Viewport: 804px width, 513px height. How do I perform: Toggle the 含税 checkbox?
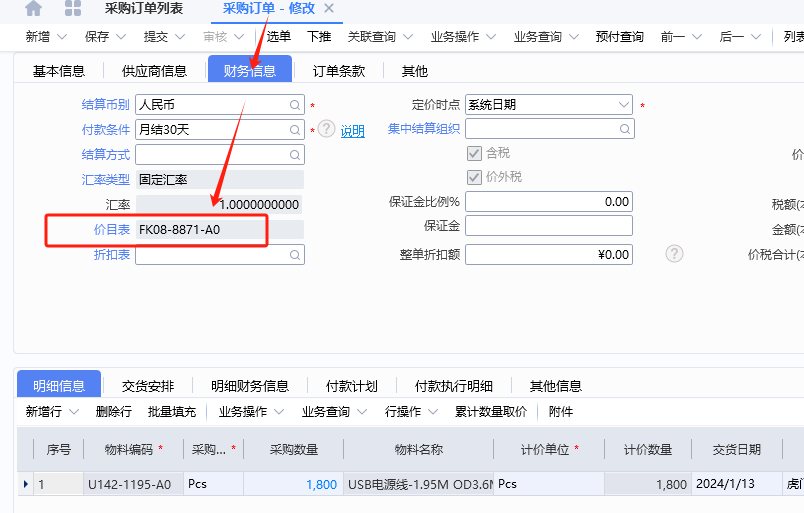coord(474,153)
